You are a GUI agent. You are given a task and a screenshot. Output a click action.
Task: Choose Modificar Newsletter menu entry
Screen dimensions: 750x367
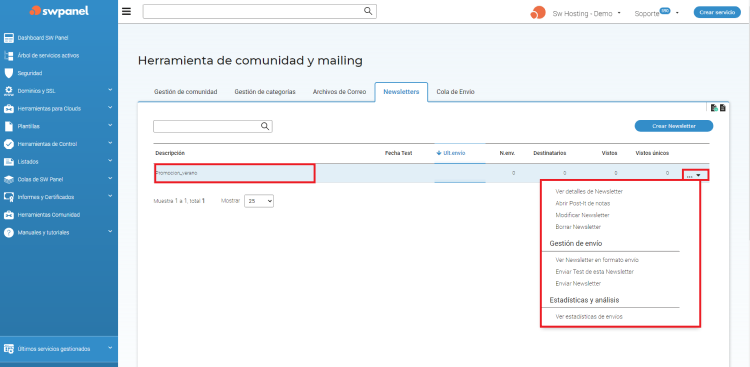point(582,215)
